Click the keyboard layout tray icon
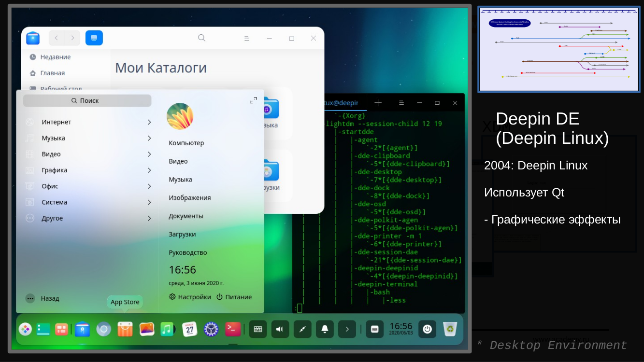Image resolution: width=644 pixels, height=362 pixels. (374, 329)
